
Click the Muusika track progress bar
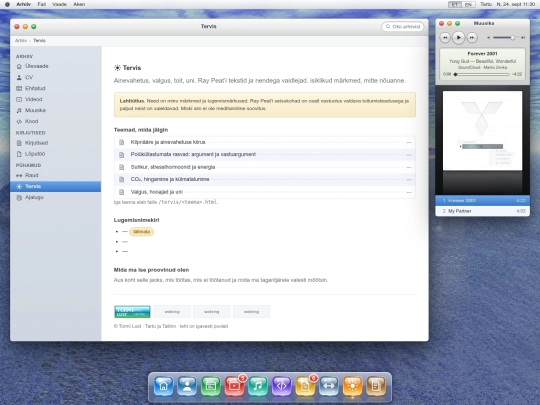[482, 74]
